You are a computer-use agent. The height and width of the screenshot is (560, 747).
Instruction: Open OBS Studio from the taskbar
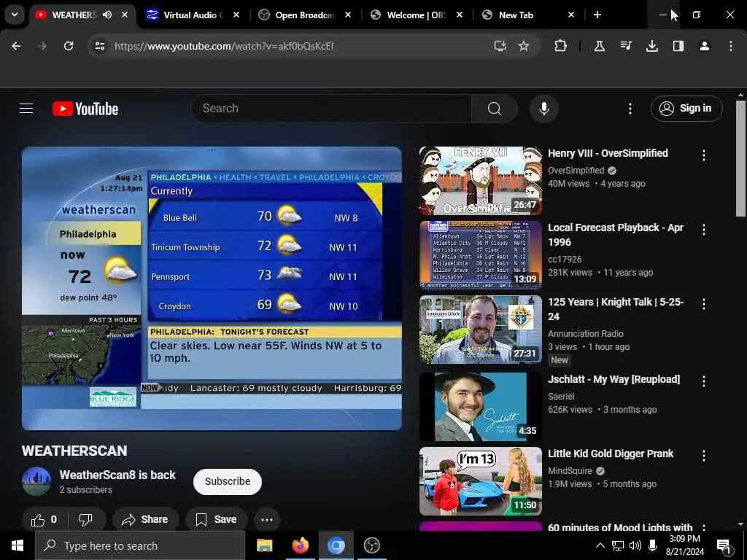tap(371, 545)
